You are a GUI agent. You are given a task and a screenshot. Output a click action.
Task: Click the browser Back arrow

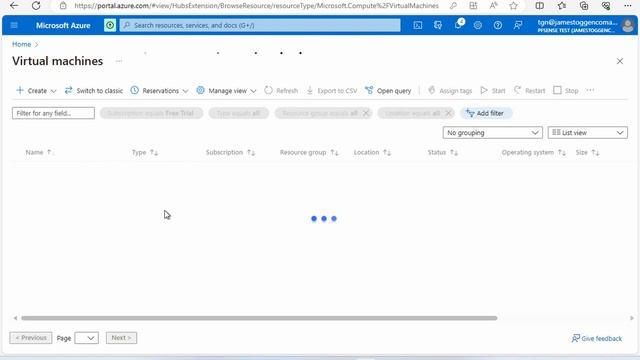pyautogui.click(x=14, y=6)
